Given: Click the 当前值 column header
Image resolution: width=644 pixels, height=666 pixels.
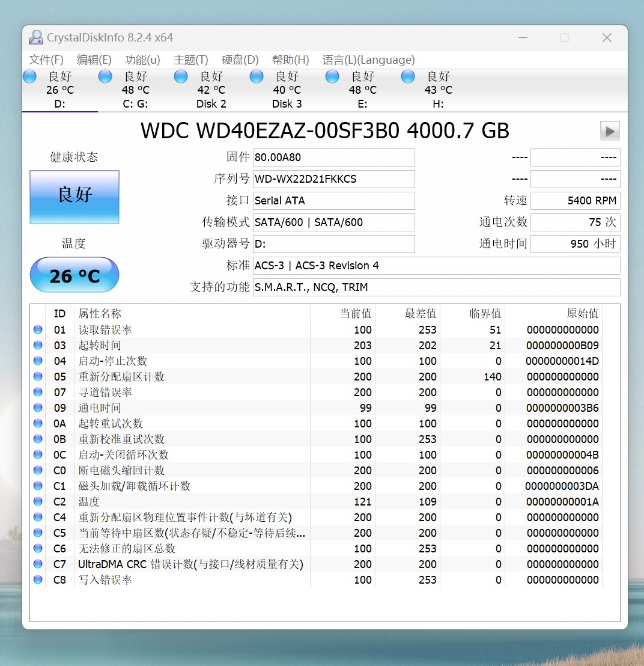Looking at the screenshot, I should click(342, 313).
